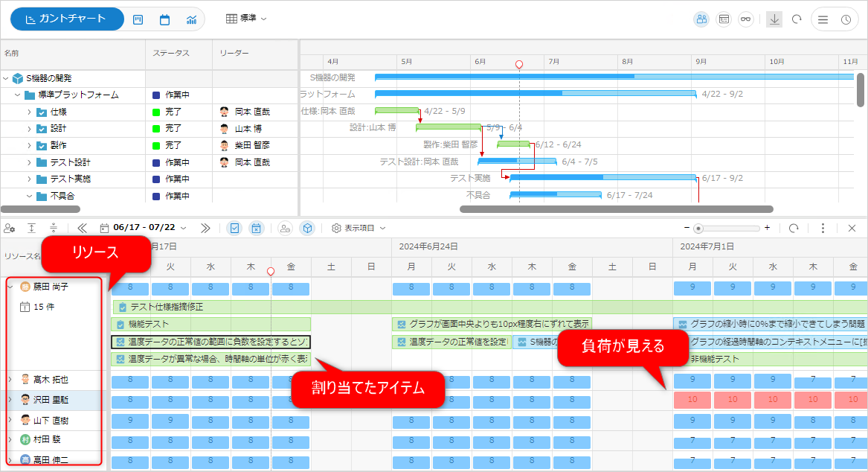This screenshot has height=472, width=868.
Task: Refresh the Gantt chart view
Action: (797, 19)
